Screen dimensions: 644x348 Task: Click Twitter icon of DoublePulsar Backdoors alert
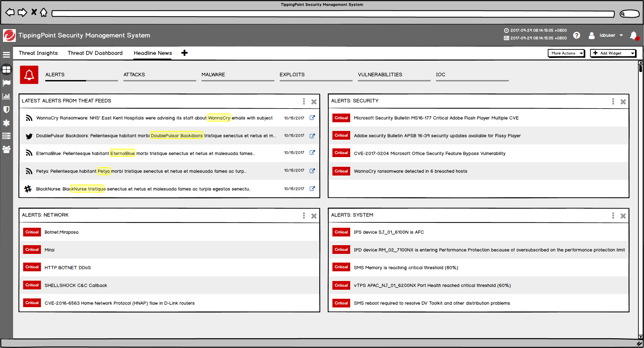tap(29, 136)
